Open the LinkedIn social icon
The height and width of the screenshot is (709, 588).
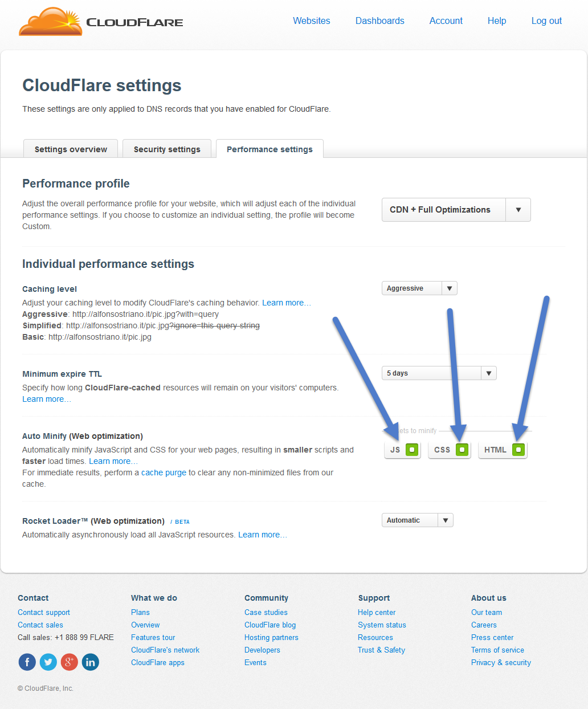90,662
